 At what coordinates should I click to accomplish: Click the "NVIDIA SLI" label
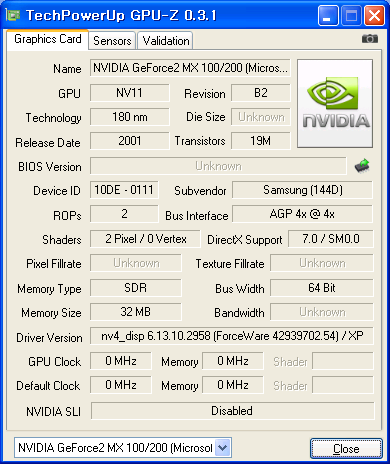click(x=54, y=412)
